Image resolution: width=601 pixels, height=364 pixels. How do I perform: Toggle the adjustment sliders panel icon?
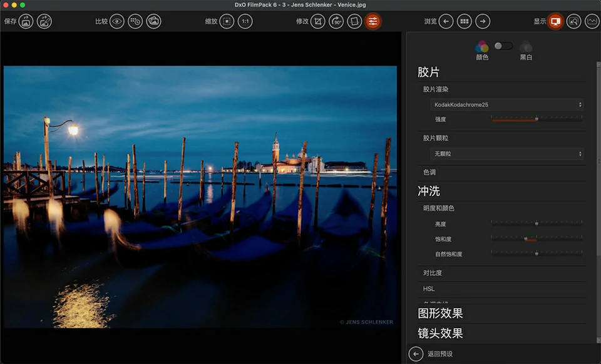(x=373, y=21)
